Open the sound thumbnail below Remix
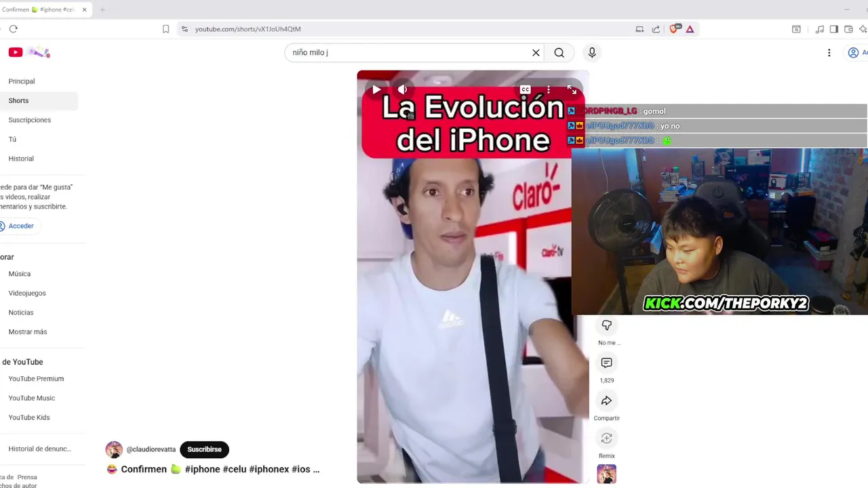This screenshot has width=868, height=488. click(x=607, y=474)
